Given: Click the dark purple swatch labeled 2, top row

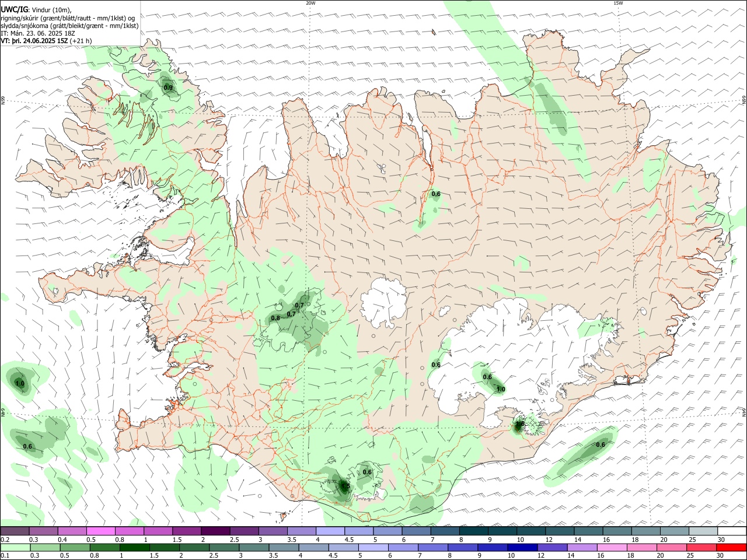Looking at the screenshot, I should coord(215,531).
